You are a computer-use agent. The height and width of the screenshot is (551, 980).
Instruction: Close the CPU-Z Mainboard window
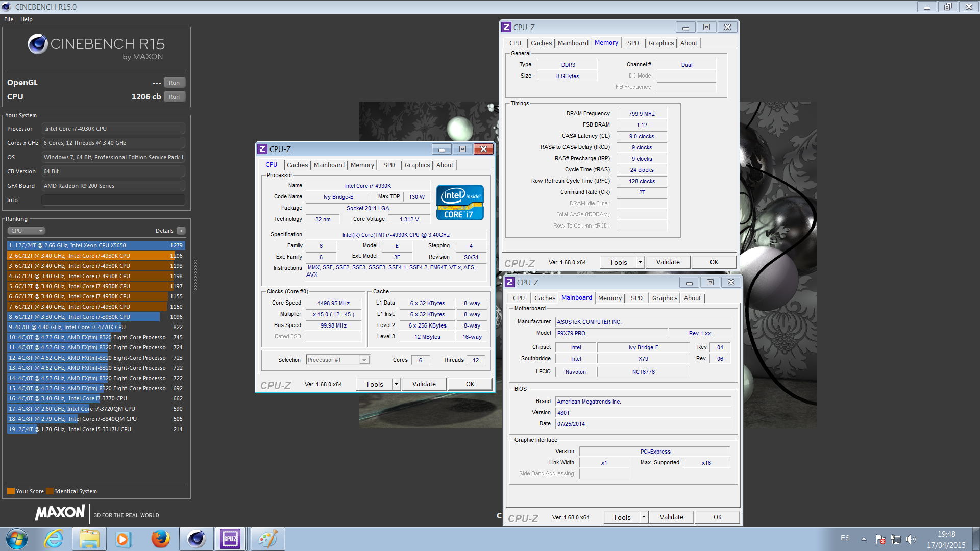coord(731,282)
